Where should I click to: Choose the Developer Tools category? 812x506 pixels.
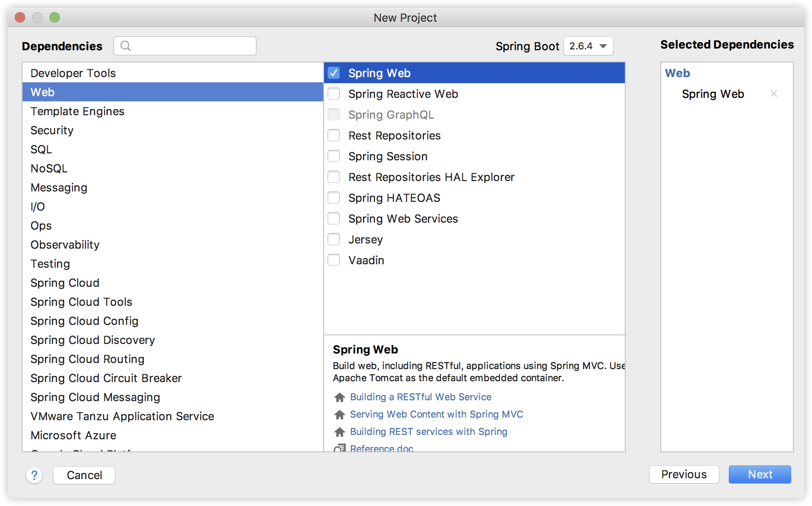[73, 73]
